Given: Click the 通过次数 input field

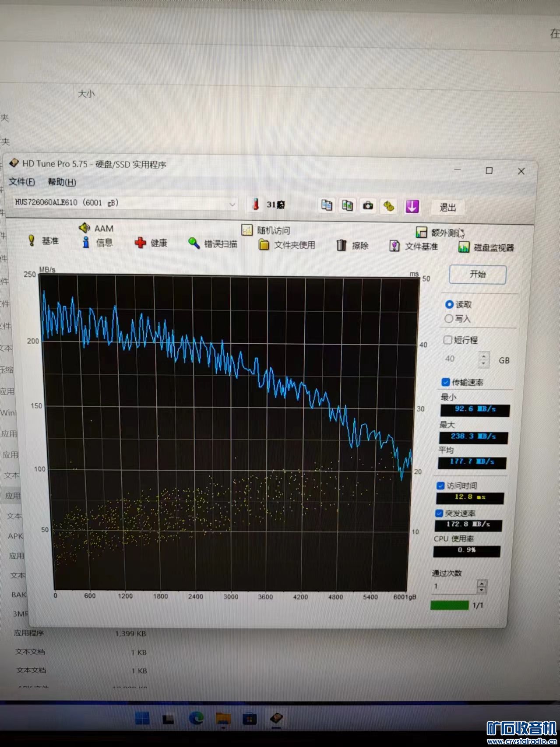Looking at the screenshot, I should [x=454, y=586].
